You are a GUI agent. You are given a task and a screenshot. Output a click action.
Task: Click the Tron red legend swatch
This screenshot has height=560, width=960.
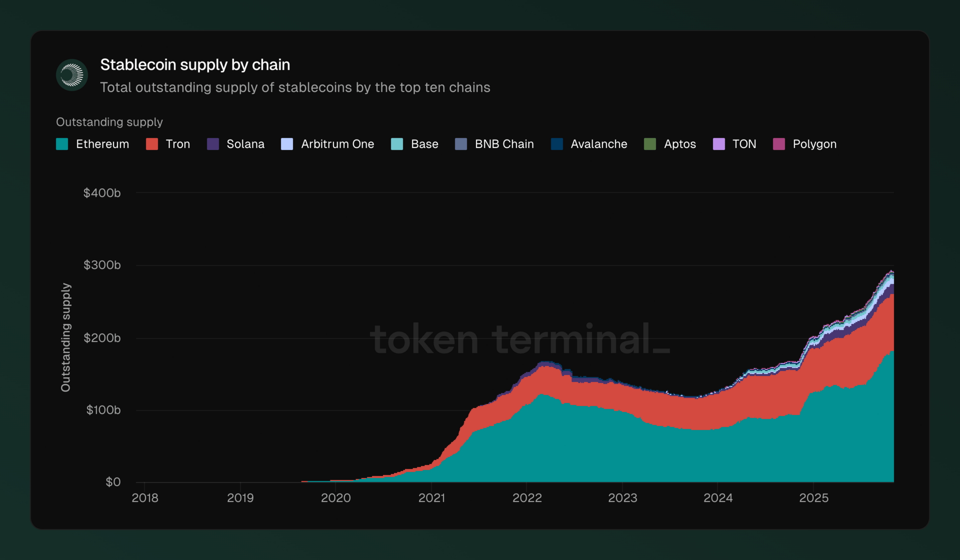point(152,144)
